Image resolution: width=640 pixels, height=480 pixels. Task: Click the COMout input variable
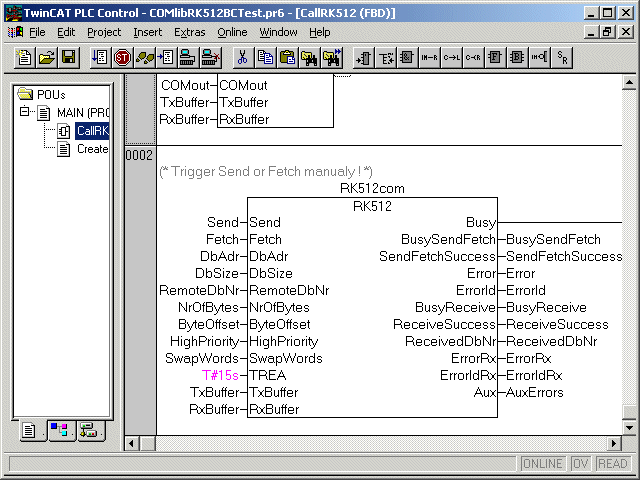(x=185, y=85)
